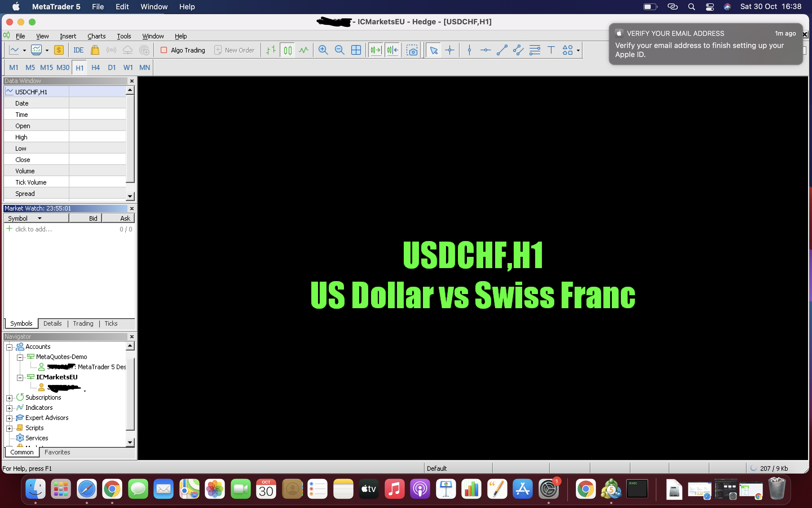Open System Preferences from the Dock
Viewport: 812px width, 508px height.
548,489
